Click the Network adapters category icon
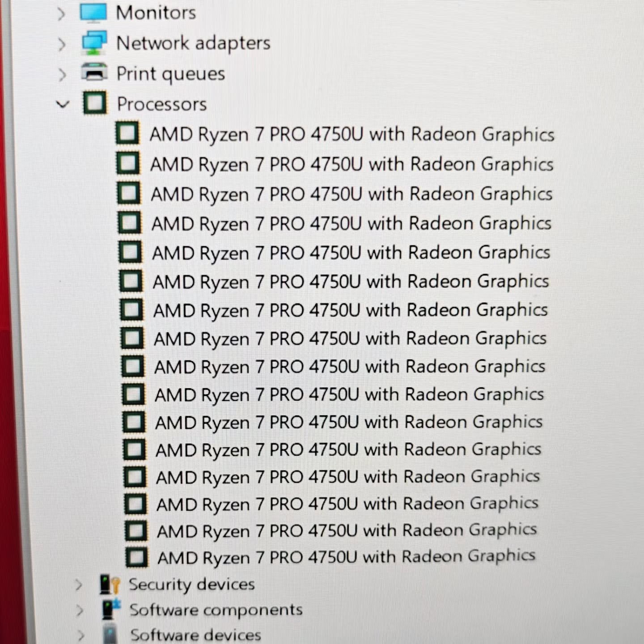This screenshot has width=644, height=644. coord(94,42)
